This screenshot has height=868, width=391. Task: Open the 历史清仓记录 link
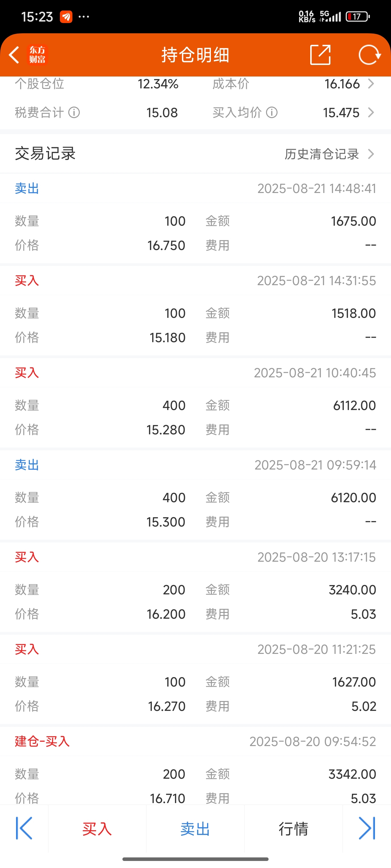[x=322, y=154]
